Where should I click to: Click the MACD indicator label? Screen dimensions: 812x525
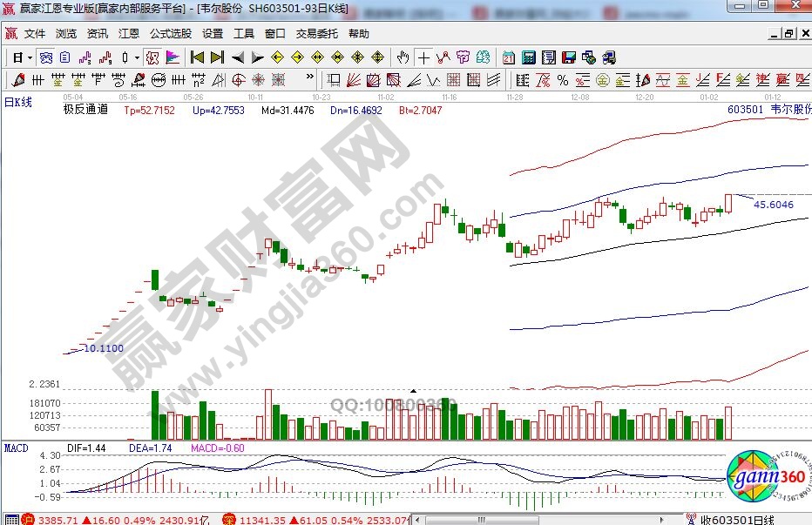pos(17,448)
